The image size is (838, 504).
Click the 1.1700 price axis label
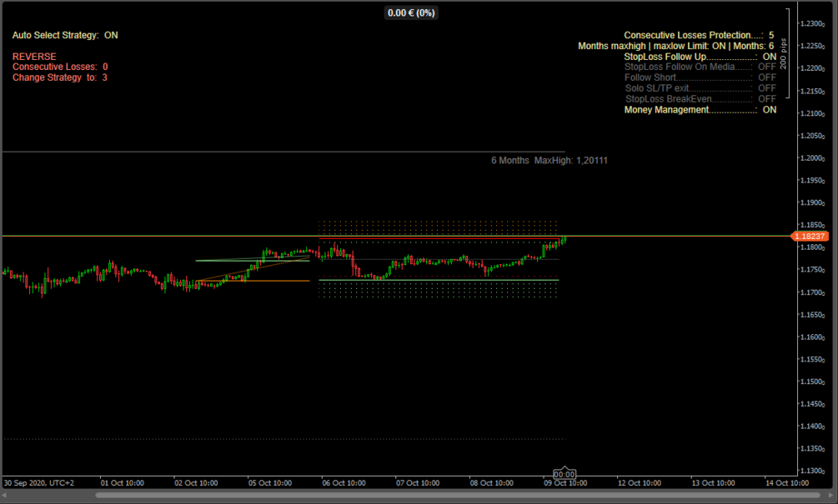[x=812, y=292]
